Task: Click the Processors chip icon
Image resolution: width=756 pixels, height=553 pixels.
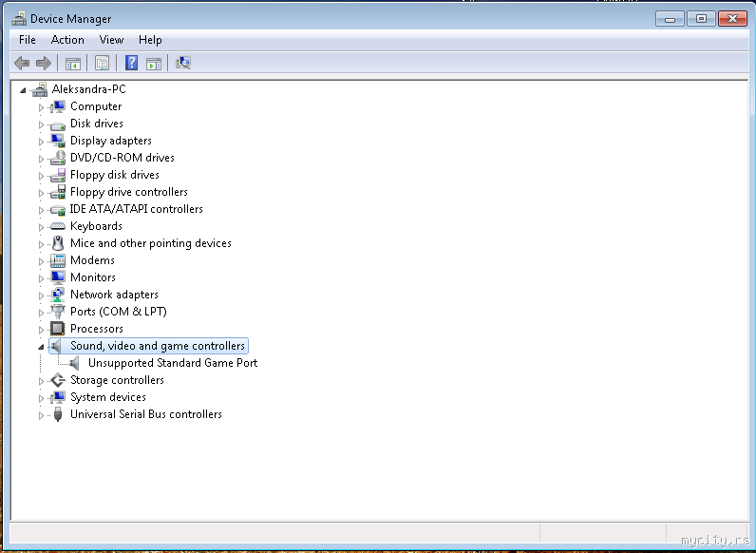Action: tap(58, 329)
